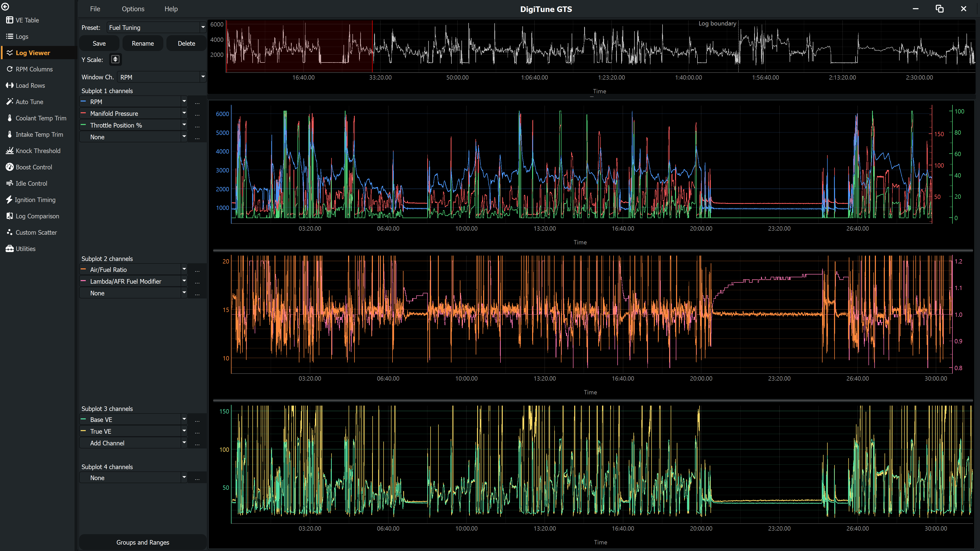Open the Help menu

pyautogui.click(x=171, y=9)
